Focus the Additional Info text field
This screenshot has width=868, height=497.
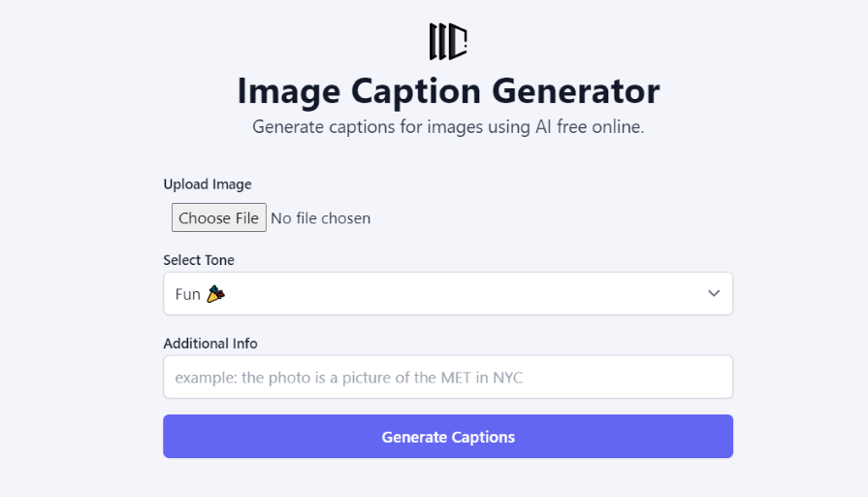(447, 377)
